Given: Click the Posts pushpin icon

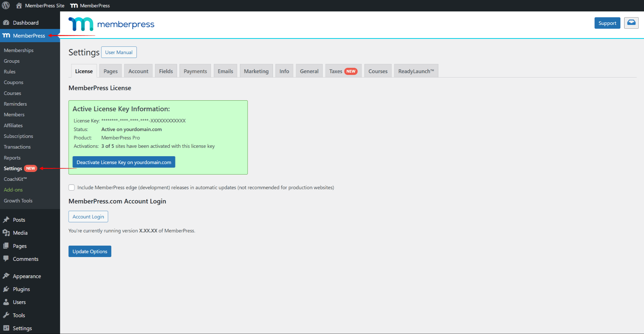Looking at the screenshot, I should coord(6,220).
